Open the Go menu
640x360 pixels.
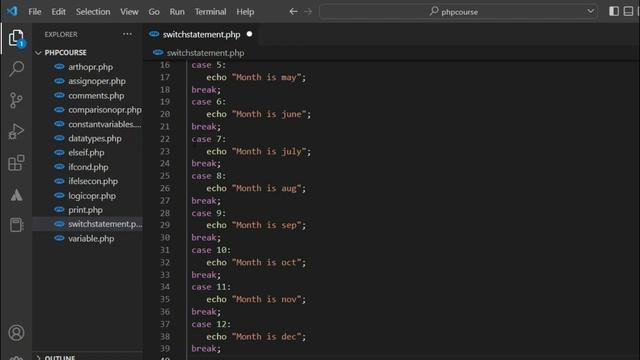click(154, 11)
